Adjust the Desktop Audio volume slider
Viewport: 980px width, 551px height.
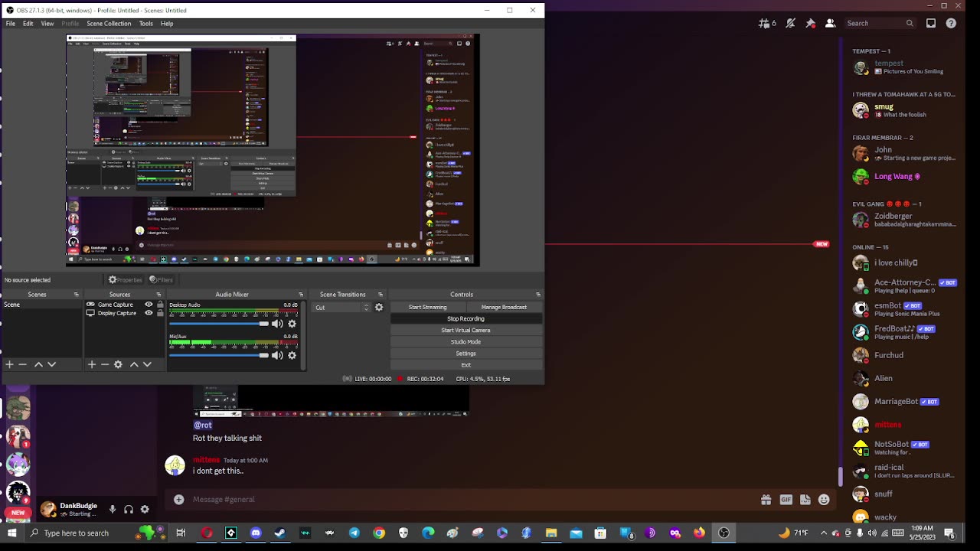pos(219,324)
